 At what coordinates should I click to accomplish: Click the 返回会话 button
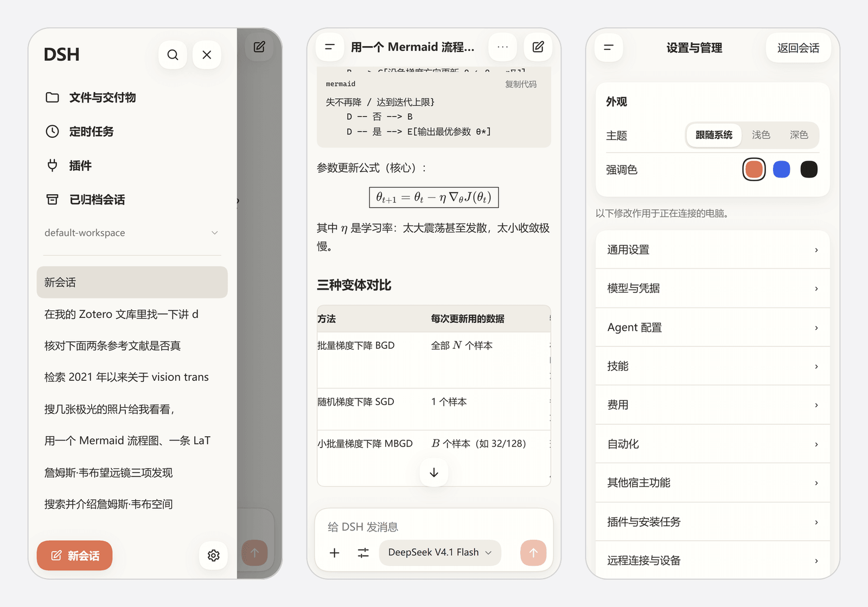(x=798, y=48)
